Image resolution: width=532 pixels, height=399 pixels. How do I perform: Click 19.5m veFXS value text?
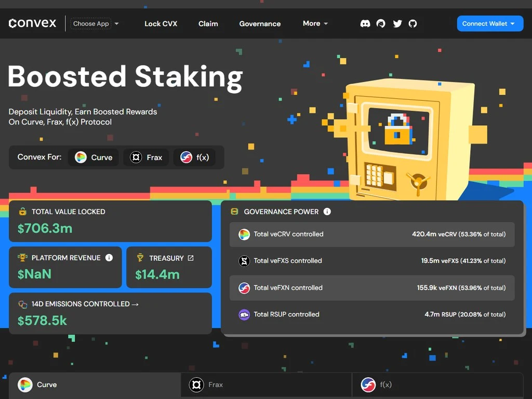[463, 261]
